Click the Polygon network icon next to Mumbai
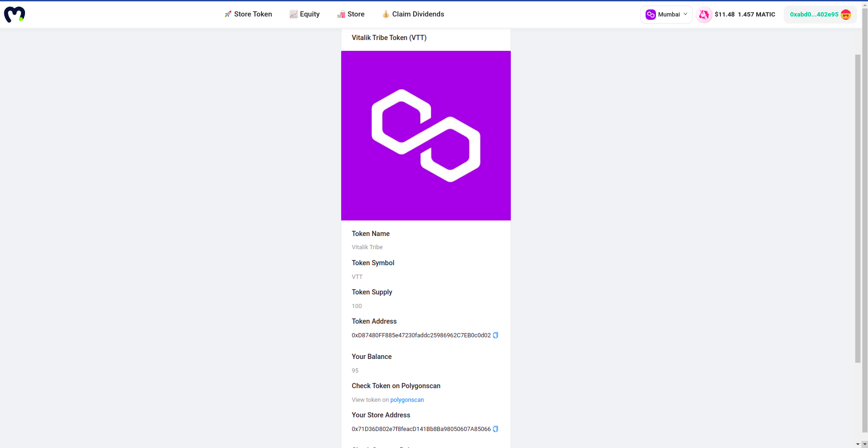Image resolution: width=868 pixels, height=448 pixels. (651, 15)
